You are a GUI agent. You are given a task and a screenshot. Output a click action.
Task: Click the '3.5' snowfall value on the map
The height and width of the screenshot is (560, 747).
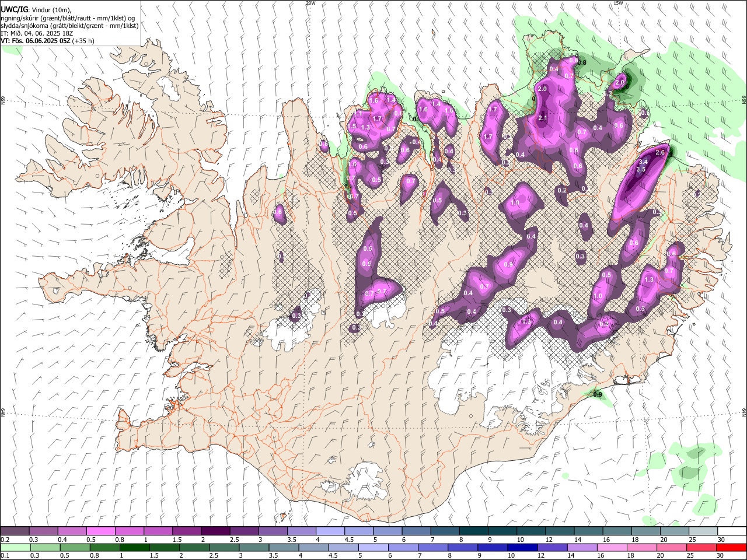[640, 170]
